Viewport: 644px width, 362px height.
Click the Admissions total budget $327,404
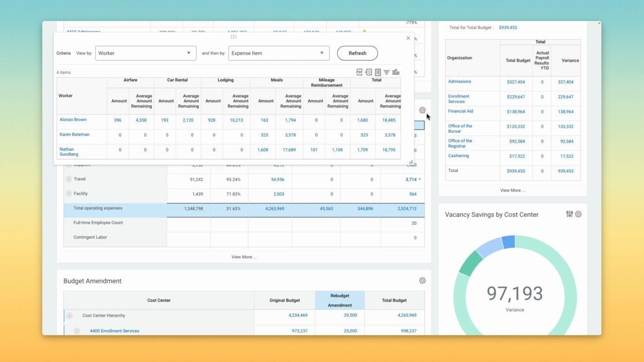point(516,82)
